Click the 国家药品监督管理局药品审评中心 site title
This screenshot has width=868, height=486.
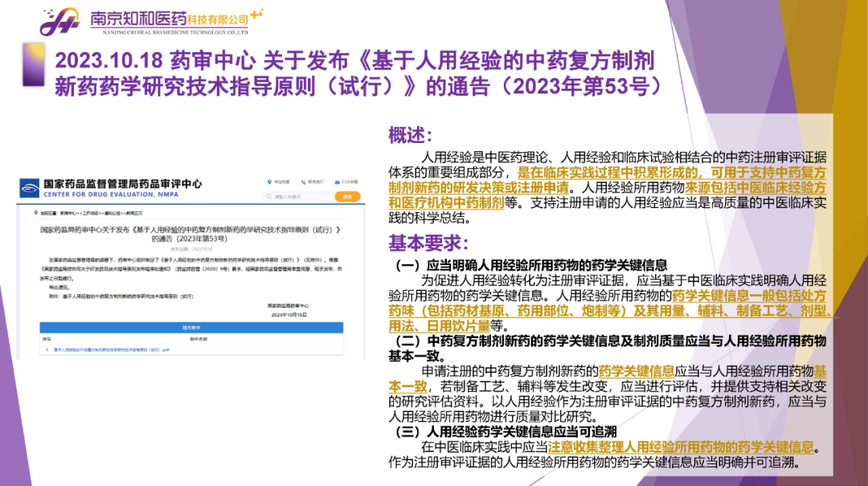(x=122, y=184)
